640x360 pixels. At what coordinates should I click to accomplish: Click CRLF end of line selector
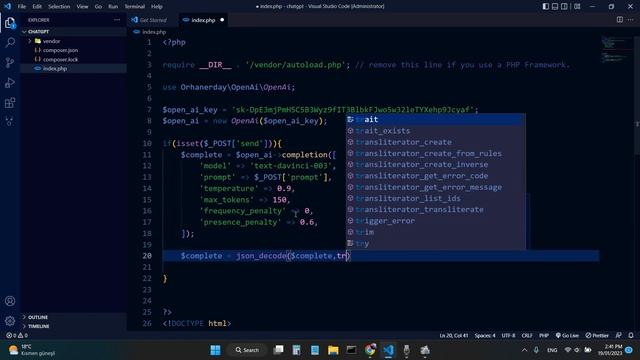pos(527,336)
